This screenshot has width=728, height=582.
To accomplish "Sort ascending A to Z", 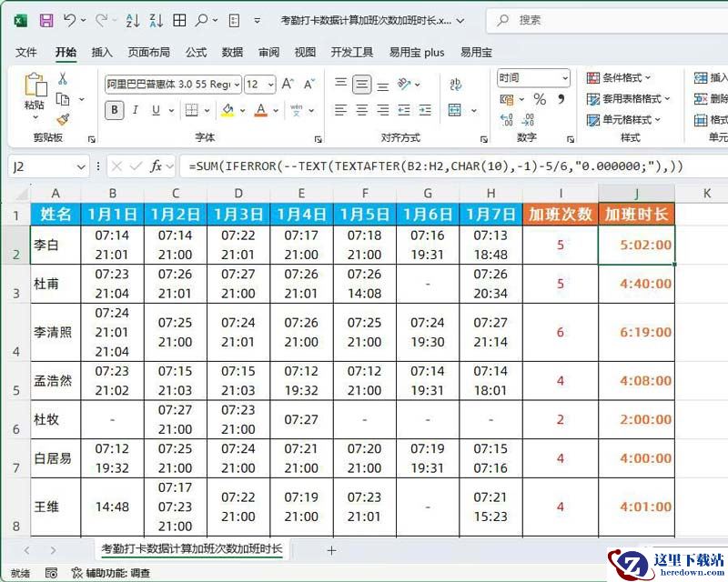I will [133, 20].
